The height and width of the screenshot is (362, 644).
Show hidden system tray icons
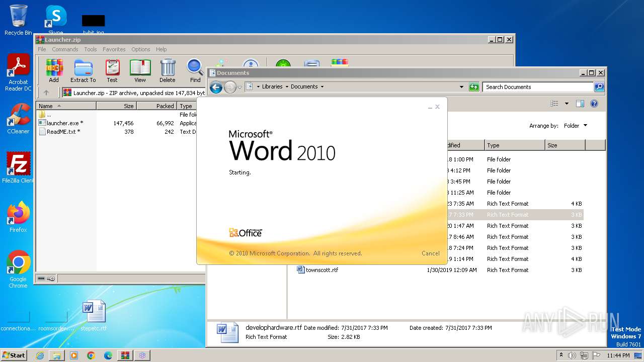click(561, 355)
